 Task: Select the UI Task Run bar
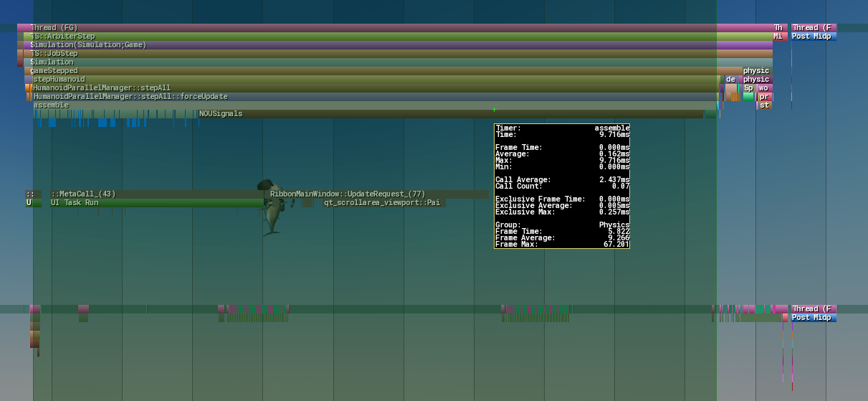point(153,202)
